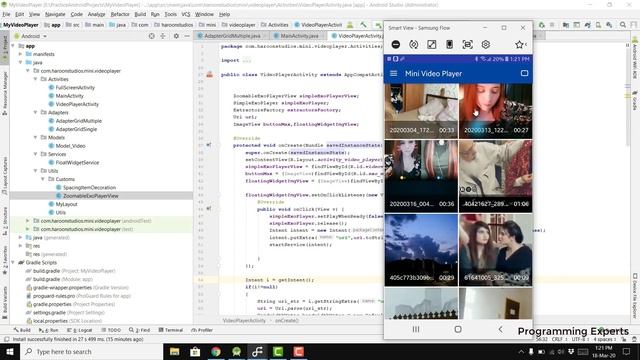The height and width of the screenshot is (360, 640).
Task: Collapse the Activities package node
Action: pos(35,79)
